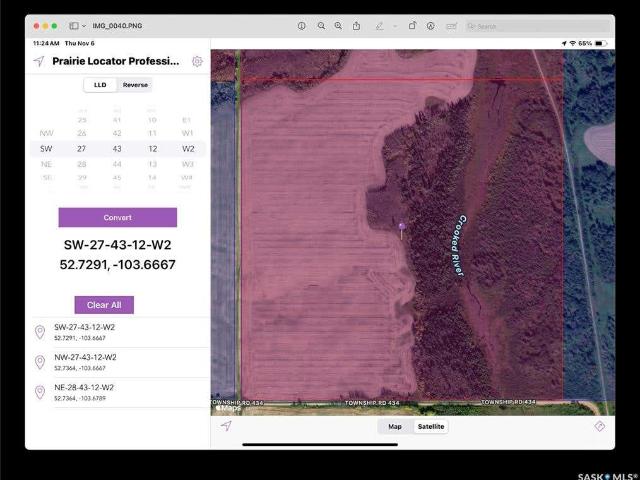This screenshot has height=480, width=640.
Task: Click the location arrow beside the app title
Action: (x=39, y=61)
